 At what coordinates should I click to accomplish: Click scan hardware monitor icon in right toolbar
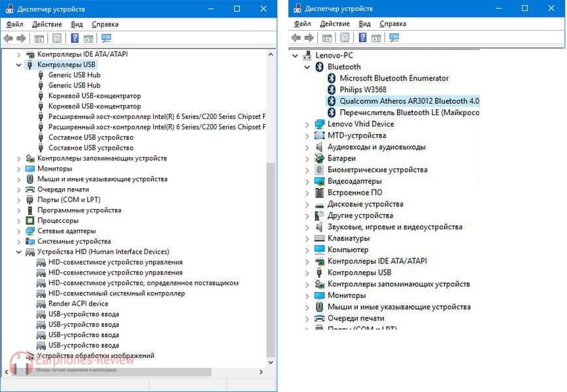(x=394, y=39)
